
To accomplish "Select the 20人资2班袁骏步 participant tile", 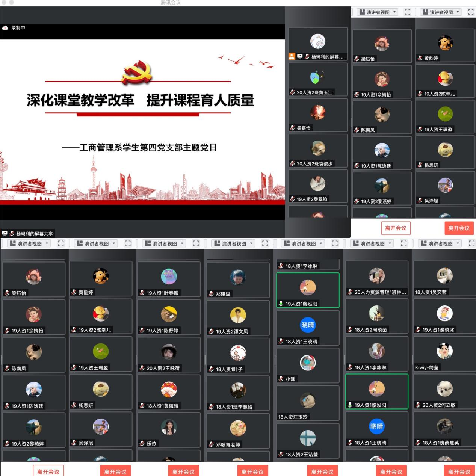I will tap(318, 151).
